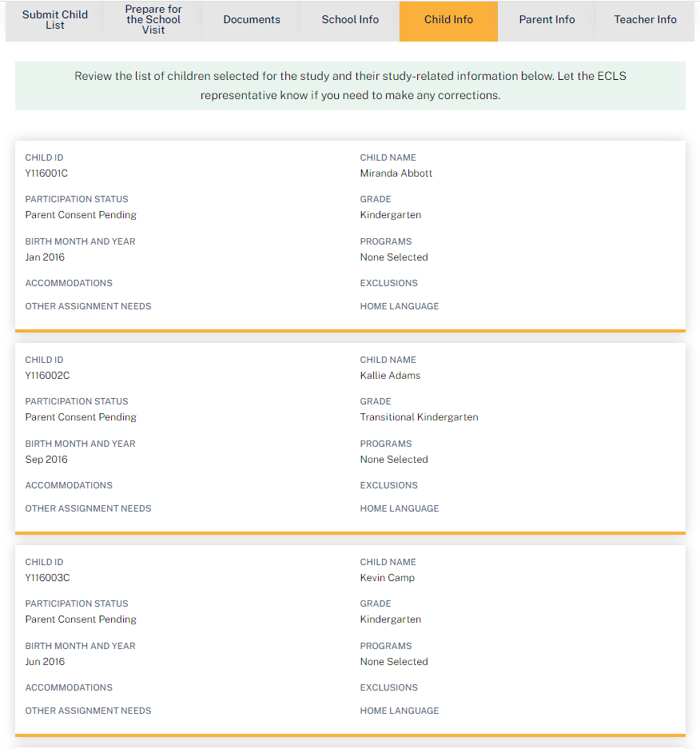Click the birth date Jun 2016
Viewport: 700px width, 749px height.
click(x=45, y=662)
